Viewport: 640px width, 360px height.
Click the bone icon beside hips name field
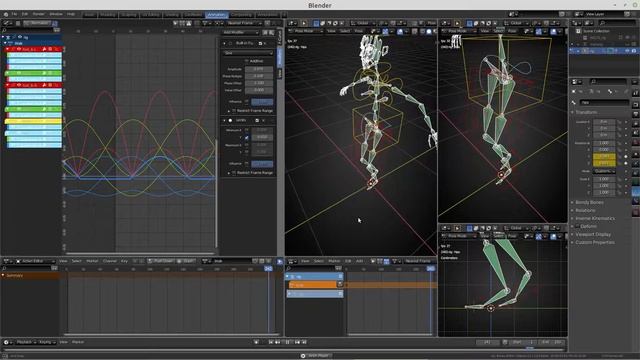point(574,102)
